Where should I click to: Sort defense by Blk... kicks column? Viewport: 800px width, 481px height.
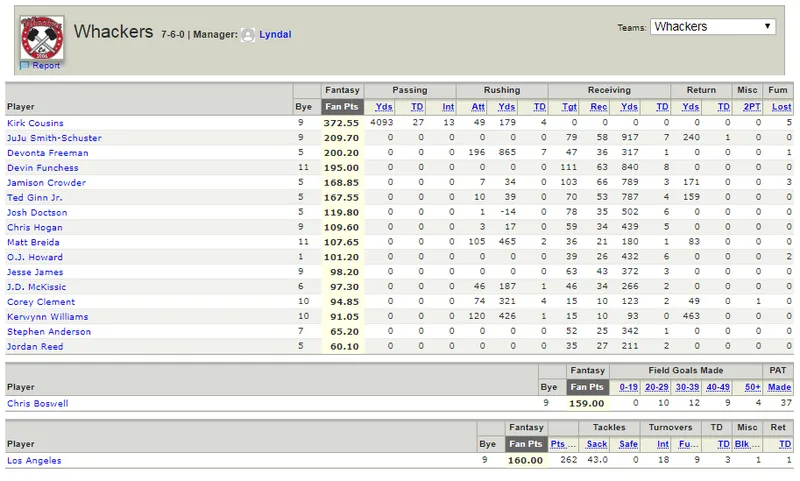[x=747, y=444]
